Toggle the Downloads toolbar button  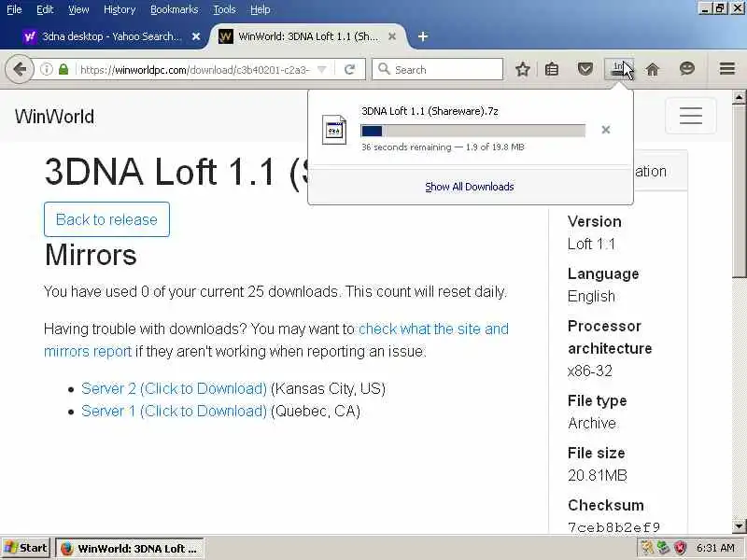tap(618, 69)
